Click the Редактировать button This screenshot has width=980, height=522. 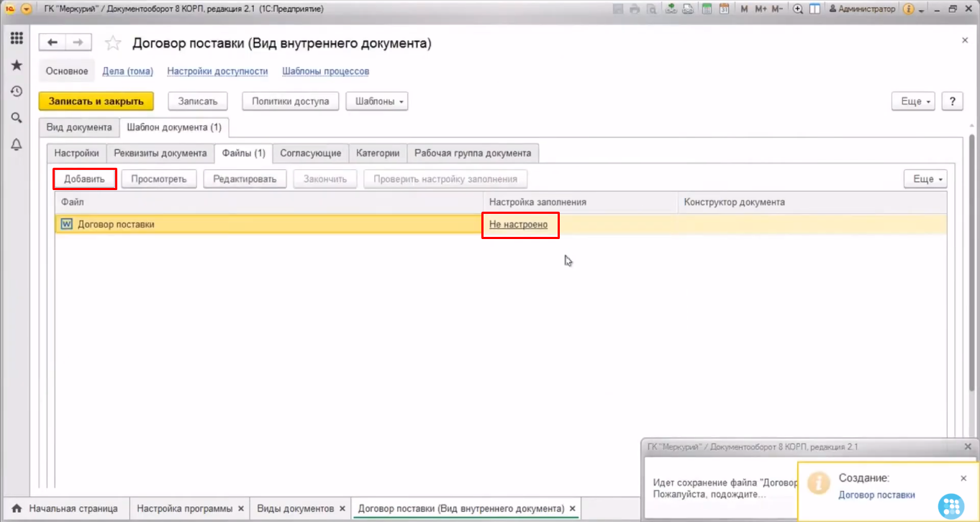[x=245, y=179]
